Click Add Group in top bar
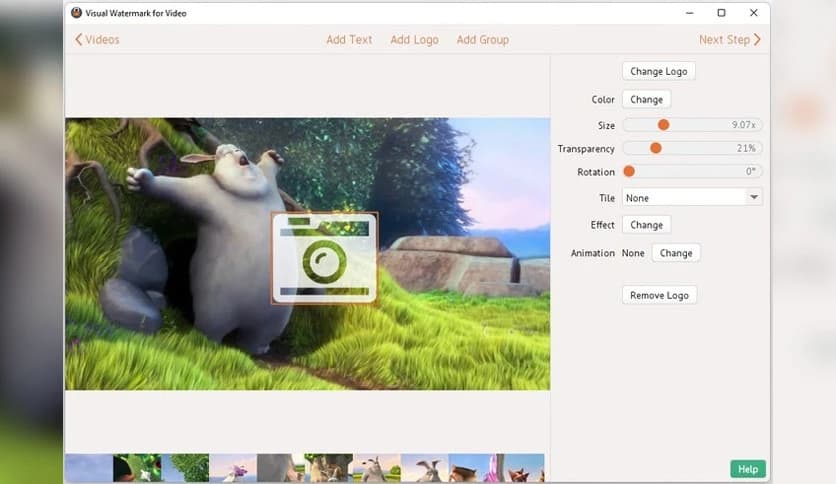Viewport: 836px width, 484px height. coord(483,39)
